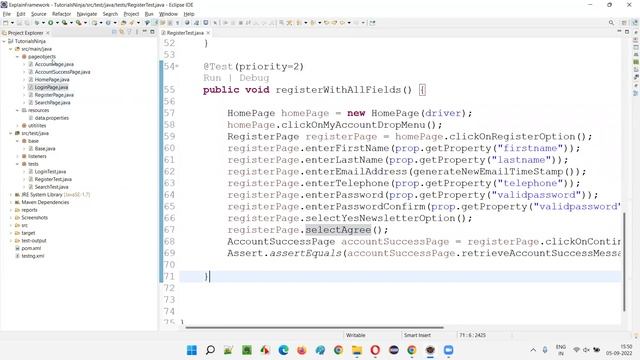Select SearchTest.java under tests
640x360 pixels.
[x=51, y=187]
